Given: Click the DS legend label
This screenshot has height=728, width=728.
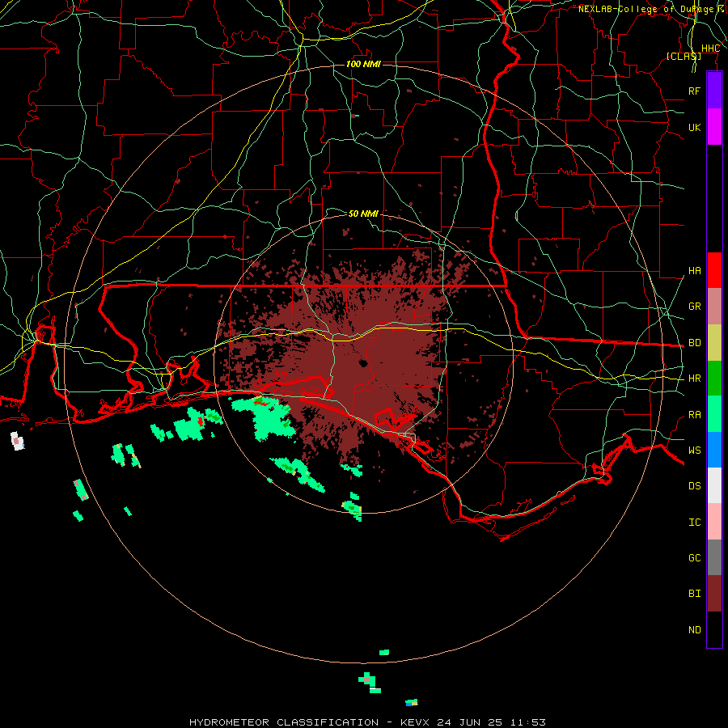Looking at the screenshot, I should point(694,486).
